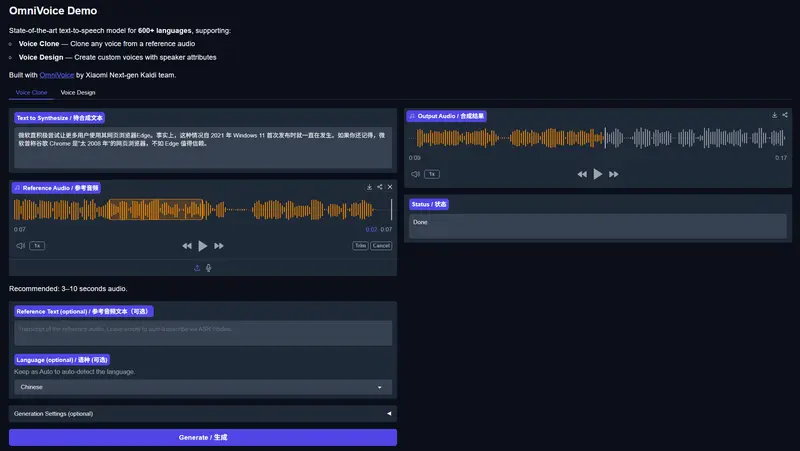Rewind the reference audio

187,246
